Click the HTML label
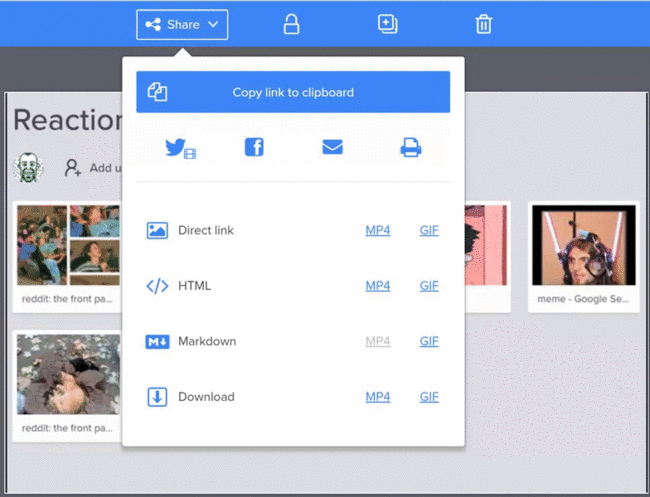The height and width of the screenshot is (497, 650). point(194,286)
